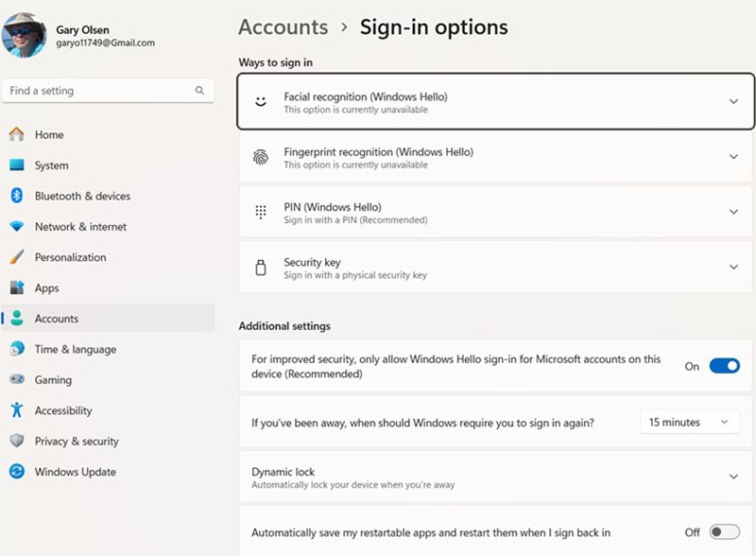Click the Privacy & security shield icon
Screen dimensions: 756x556
[x=17, y=441]
